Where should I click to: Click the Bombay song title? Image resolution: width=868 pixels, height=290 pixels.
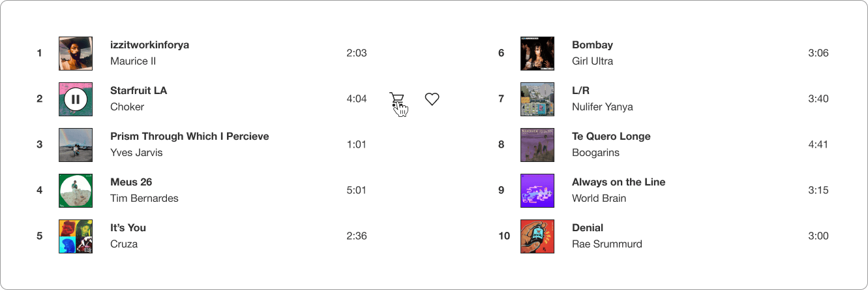click(592, 45)
